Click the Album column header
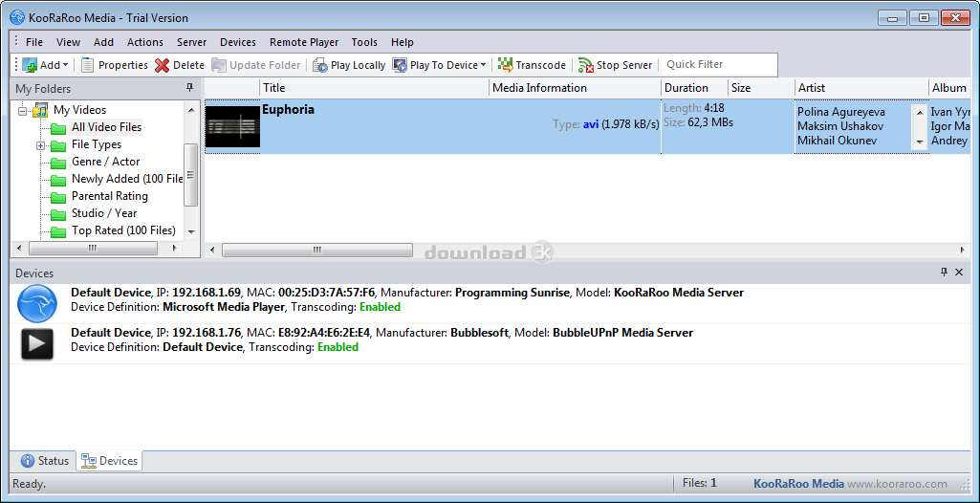 coord(949,88)
